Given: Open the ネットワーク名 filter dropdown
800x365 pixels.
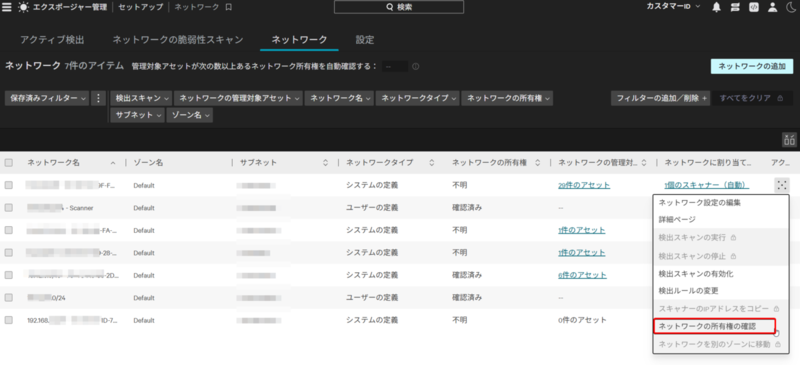Looking at the screenshot, I should point(339,98).
